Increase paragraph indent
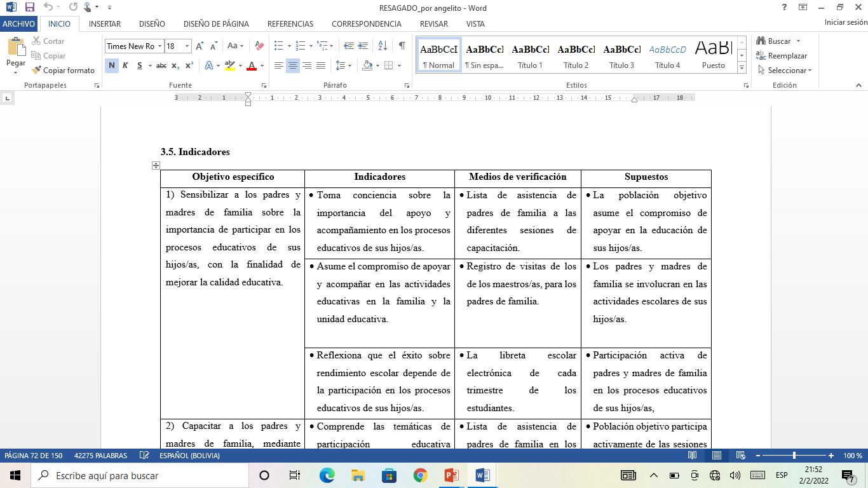 coord(363,46)
